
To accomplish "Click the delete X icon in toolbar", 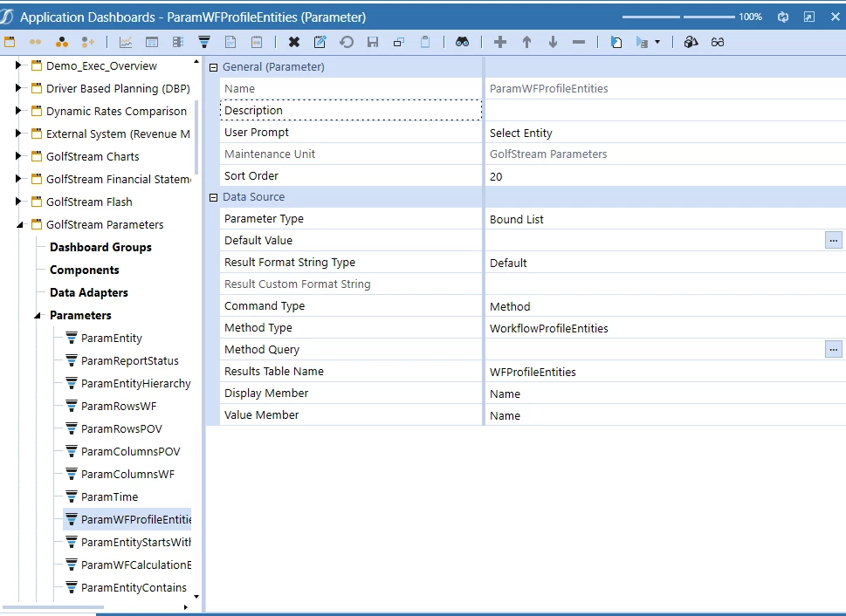I will 294,42.
